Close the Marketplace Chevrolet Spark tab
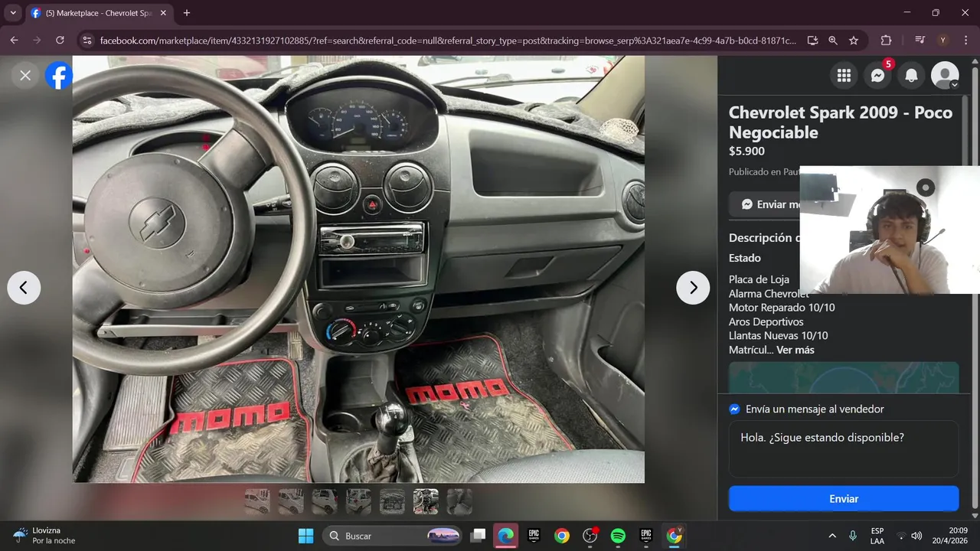The image size is (980, 551). pos(163,13)
